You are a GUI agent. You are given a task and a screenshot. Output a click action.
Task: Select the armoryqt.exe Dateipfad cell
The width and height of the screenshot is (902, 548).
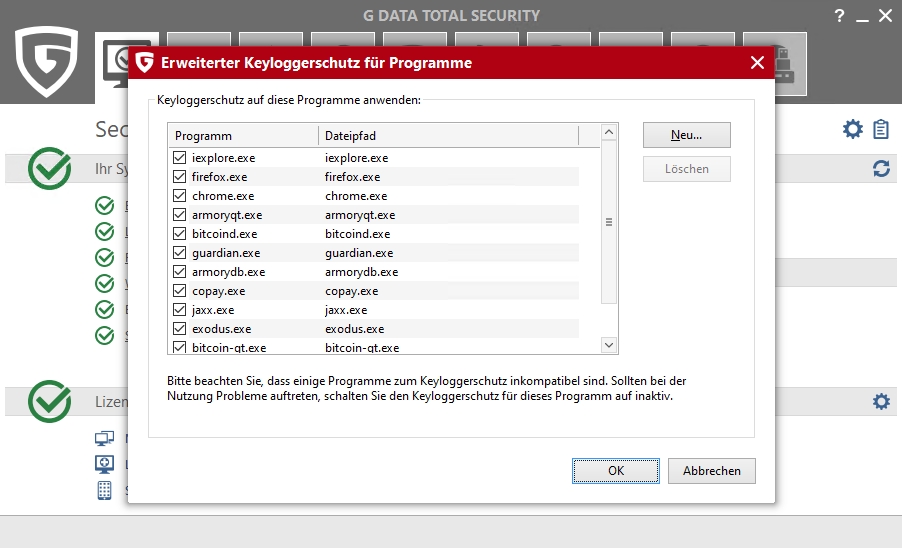tap(360, 214)
